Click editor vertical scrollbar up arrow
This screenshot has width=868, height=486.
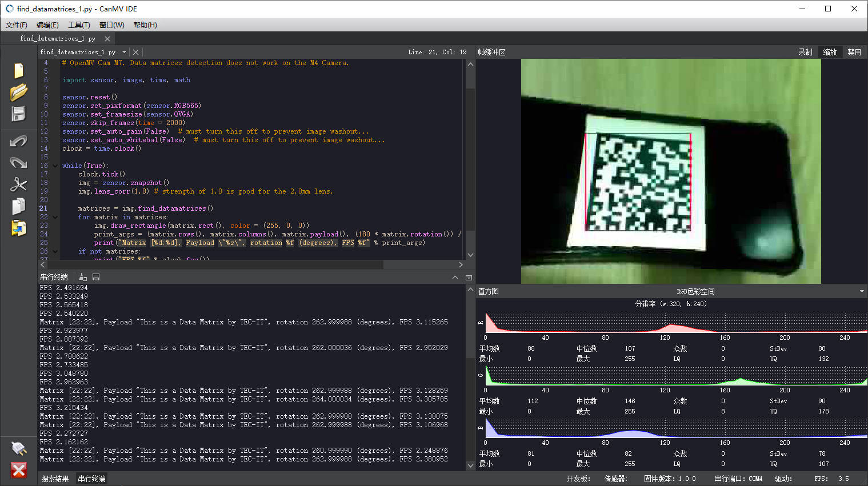pos(470,64)
